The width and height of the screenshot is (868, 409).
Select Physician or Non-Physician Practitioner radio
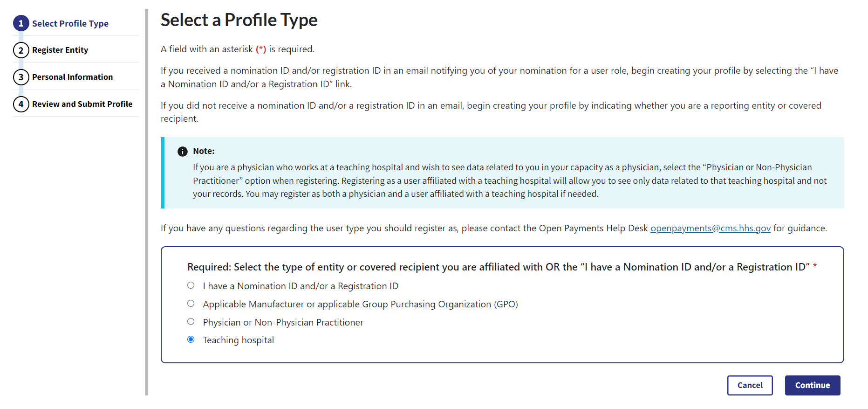pos(191,321)
